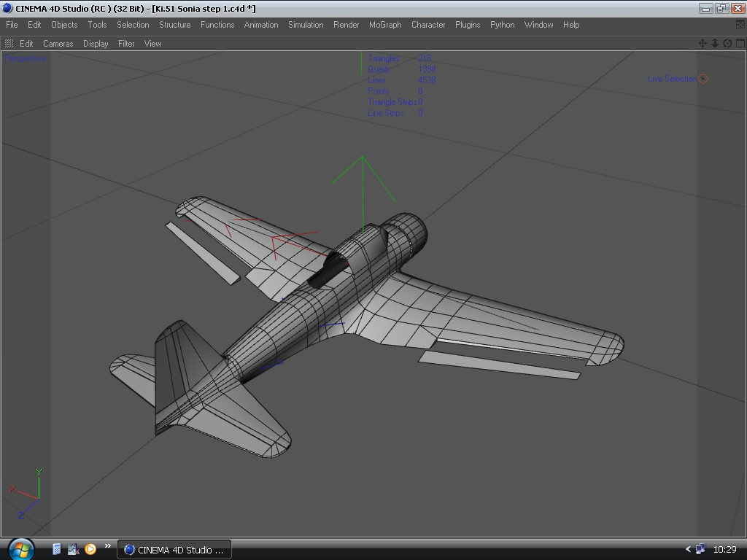Open the Character menu
Screen dimensions: 747x560
pos(428,25)
